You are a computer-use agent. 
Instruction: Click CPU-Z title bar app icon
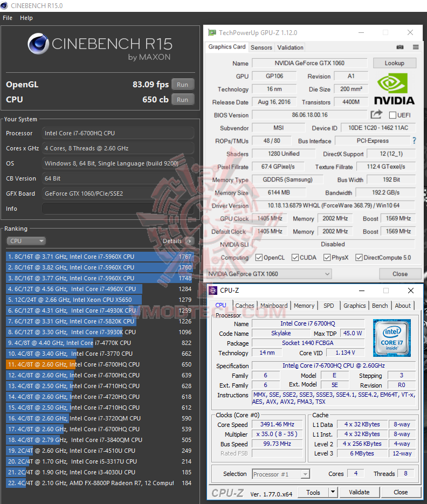(x=213, y=291)
